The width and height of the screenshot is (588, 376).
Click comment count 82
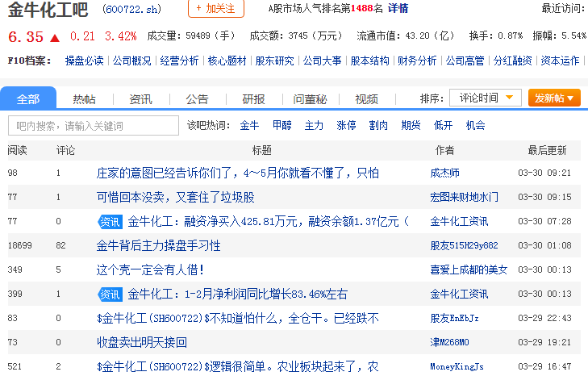pos(60,245)
